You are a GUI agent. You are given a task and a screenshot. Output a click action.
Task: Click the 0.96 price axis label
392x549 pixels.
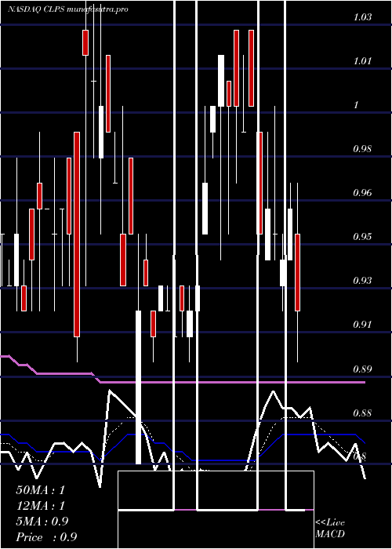click(x=362, y=193)
